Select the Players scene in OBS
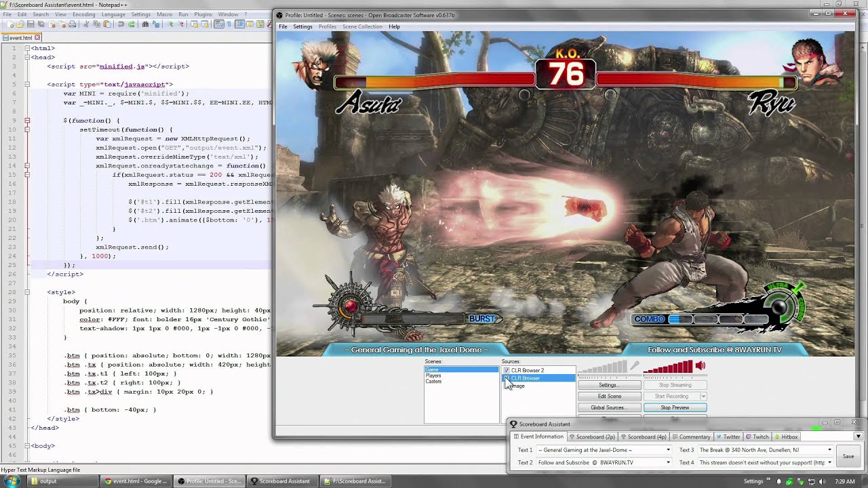Viewport: 868px width, 488px height. coord(433,375)
